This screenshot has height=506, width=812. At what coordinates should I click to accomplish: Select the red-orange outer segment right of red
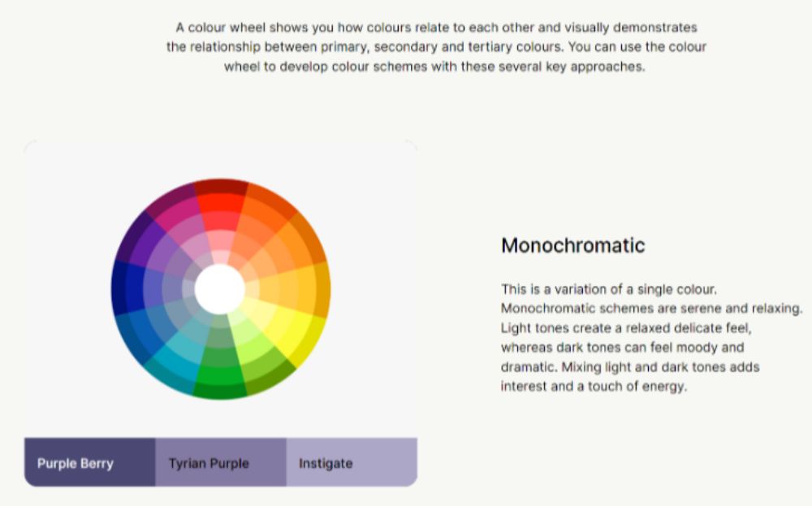coord(271,201)
